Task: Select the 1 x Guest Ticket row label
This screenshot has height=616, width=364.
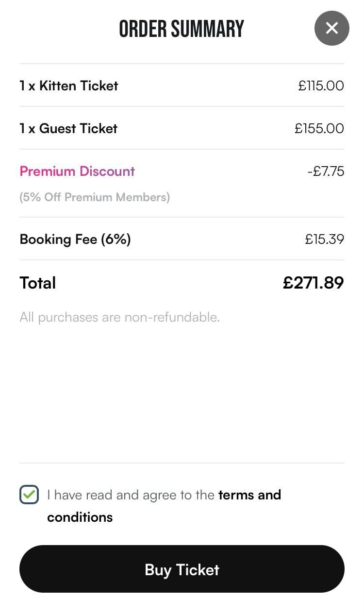Action: [68, 128]
